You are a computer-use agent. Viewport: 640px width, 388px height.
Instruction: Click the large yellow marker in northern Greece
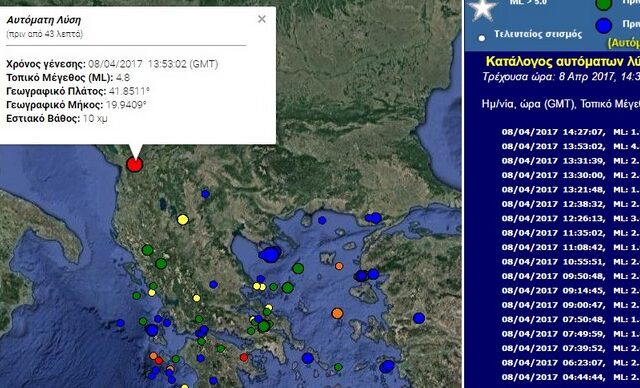(x=183, y=219)
